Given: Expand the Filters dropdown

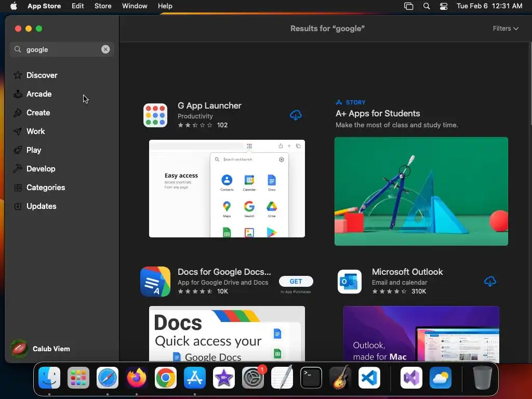Looking at the screenshot, I should (506, 29).
